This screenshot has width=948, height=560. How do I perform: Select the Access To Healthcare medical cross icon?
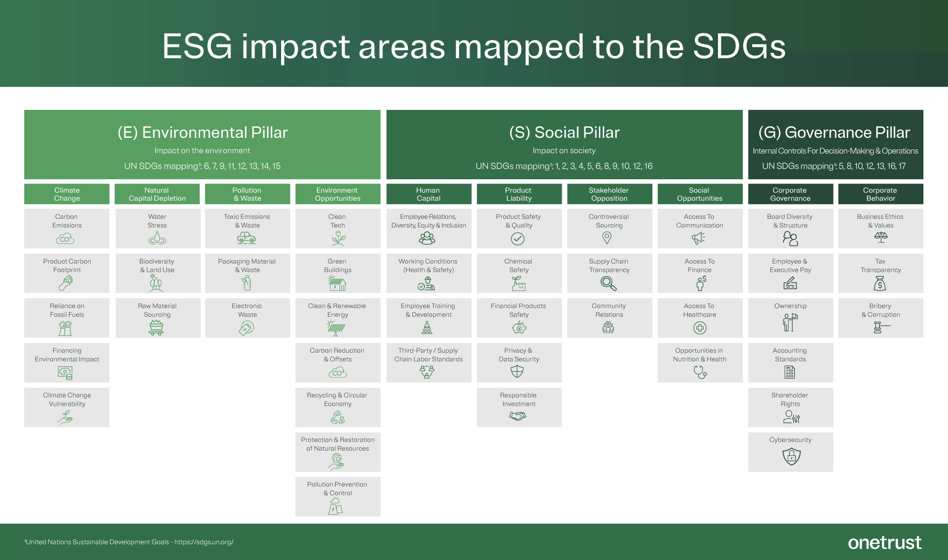[x=700, y=327]
